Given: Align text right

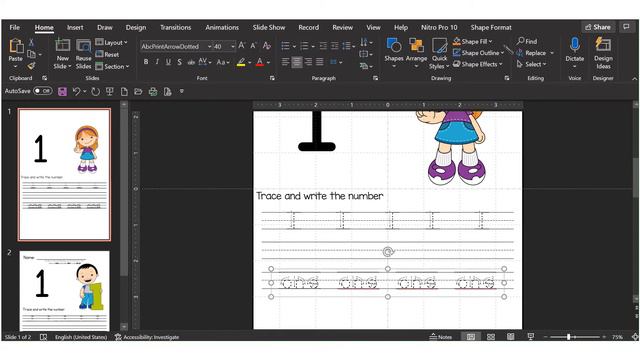Looking at the screenshot, I should tap(308, 62).
